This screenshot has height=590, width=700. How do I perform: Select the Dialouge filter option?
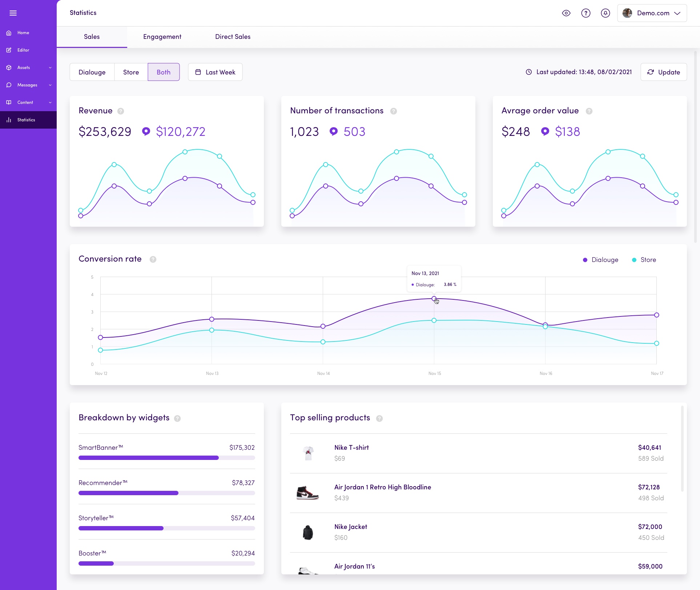tap(92, 72)
